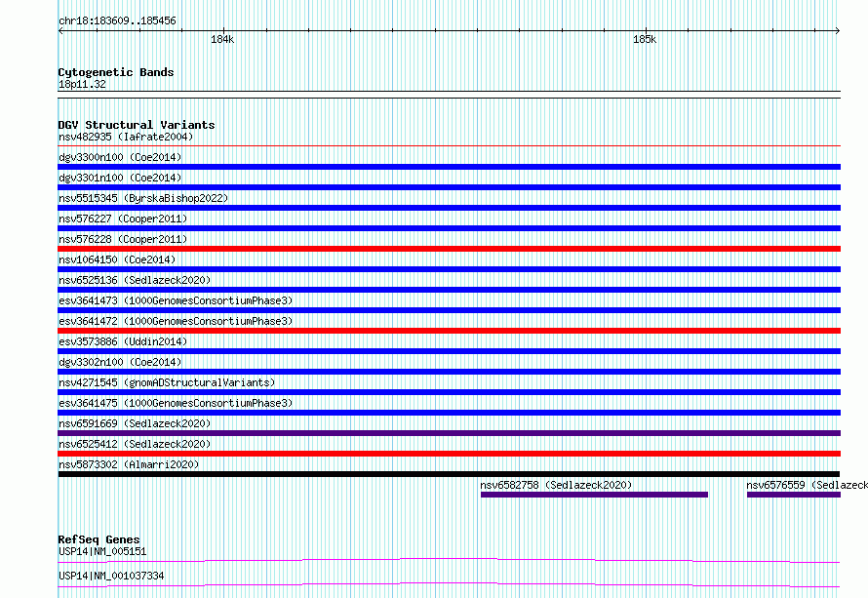
Task: Select the blue nsv4271545 variant bar
Action: (449, 392)
